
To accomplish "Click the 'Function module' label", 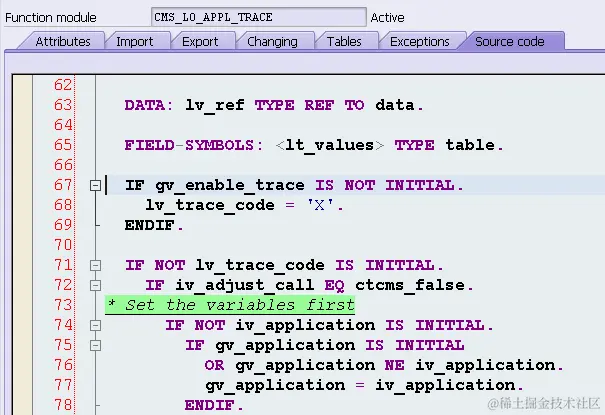I will tap(51, 17).
